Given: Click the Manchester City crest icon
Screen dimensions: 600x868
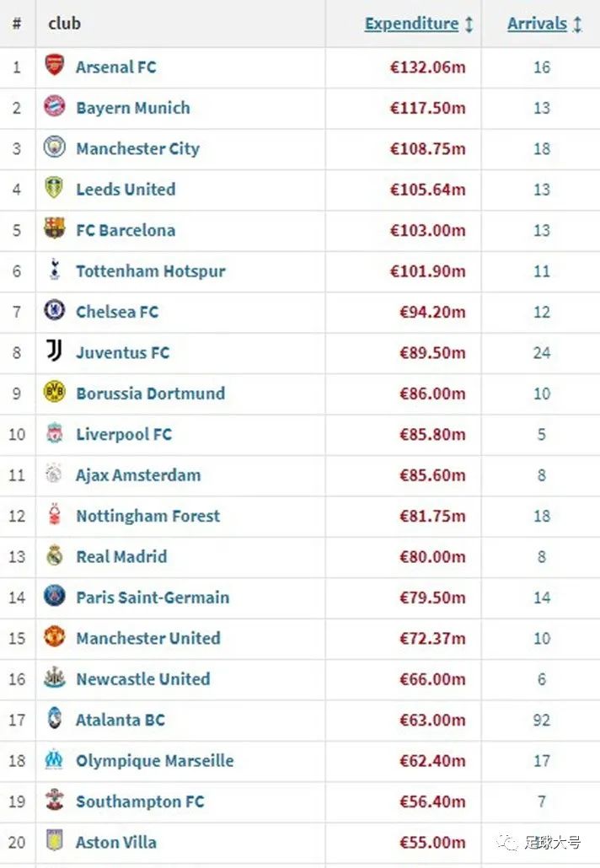Looking at the screenshot, I should [54, 147].
